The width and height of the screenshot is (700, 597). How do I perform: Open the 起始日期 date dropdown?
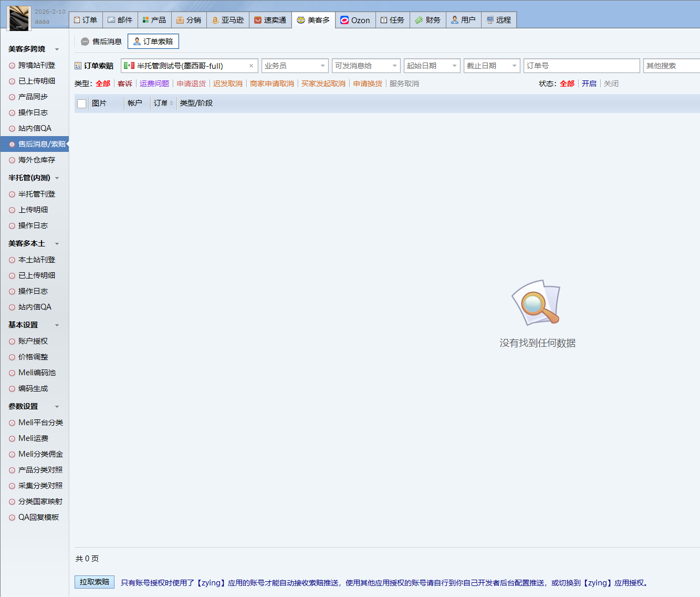pyautogui.click(x=454, y=66)
